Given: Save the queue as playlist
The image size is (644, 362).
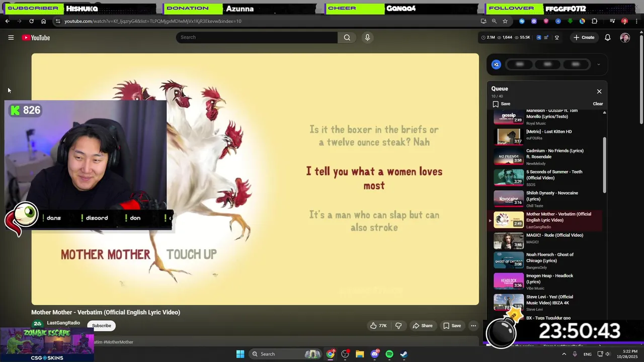Looking at the screenshot, I should (502, 104).
